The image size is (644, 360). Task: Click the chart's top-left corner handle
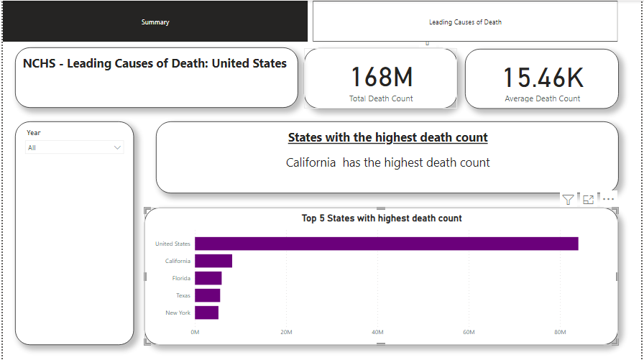click(147, 211)
